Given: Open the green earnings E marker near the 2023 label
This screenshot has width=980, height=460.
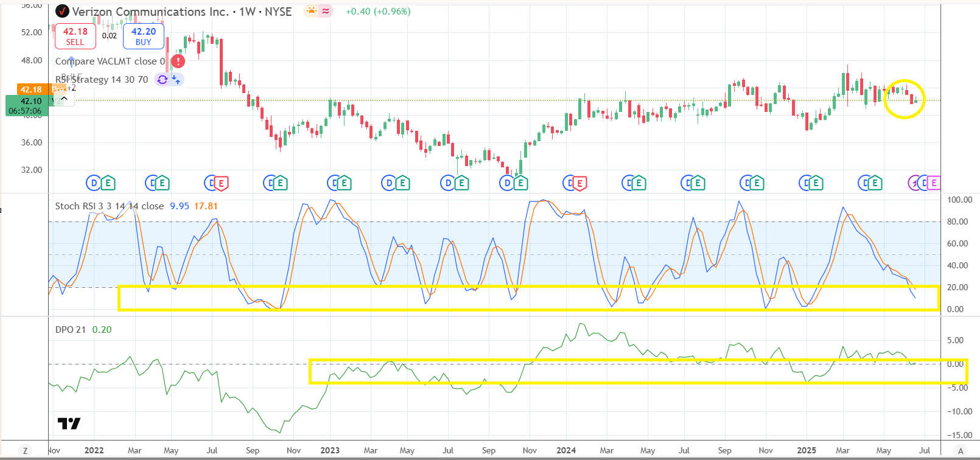Looking at the screenshot, I should click(344, 183).
